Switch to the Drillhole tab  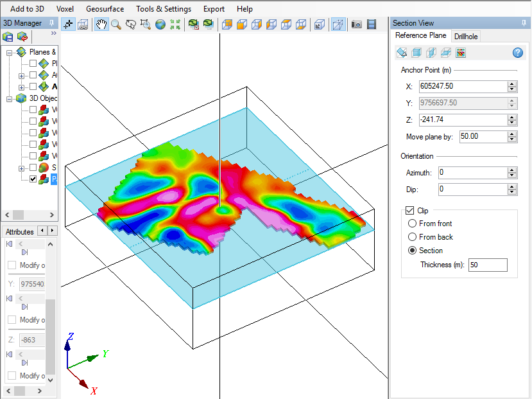pyautogui.click(x=466, y=37)
